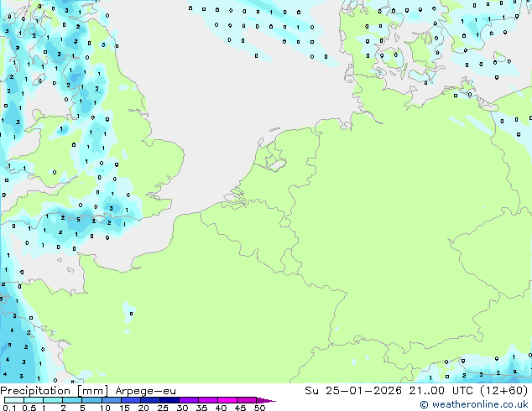Click the '(12+60)' forecast run label
The width and height of the screenshot is (532, 411).
point(503,391)
